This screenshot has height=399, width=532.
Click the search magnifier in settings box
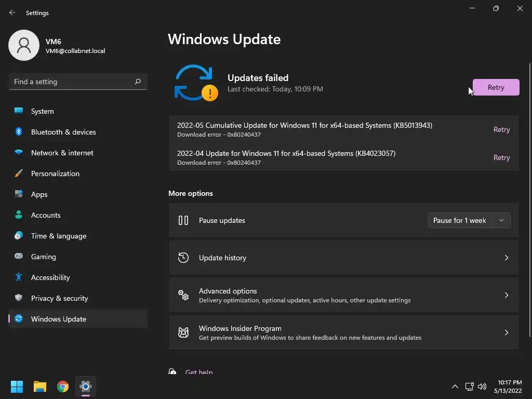(138, 82)
